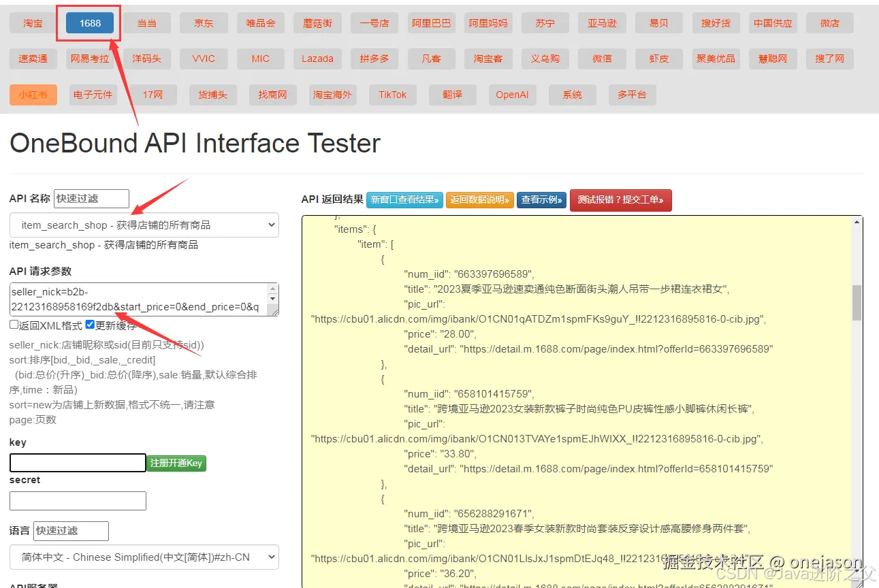The height and width of the screenshot is (588, 879).
Task: Uncheck the 更新缓存 checkbox
Action: (x=90, y=325)
